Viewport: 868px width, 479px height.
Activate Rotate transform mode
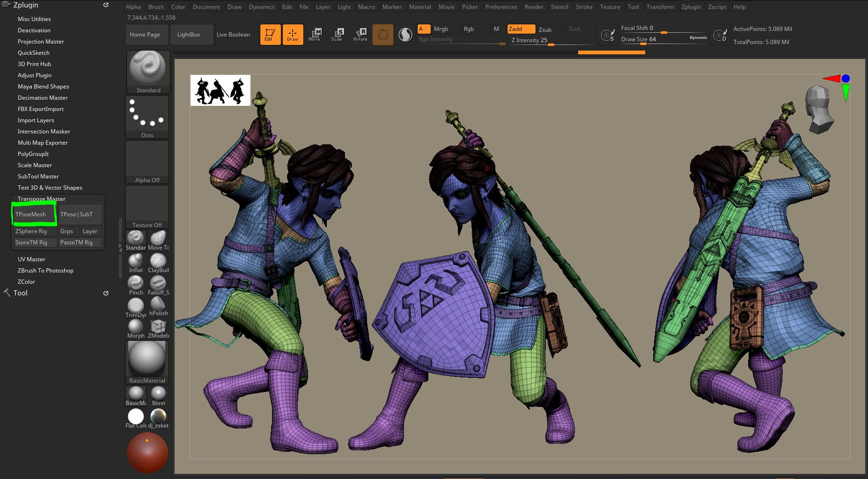(x=360, y=35)
